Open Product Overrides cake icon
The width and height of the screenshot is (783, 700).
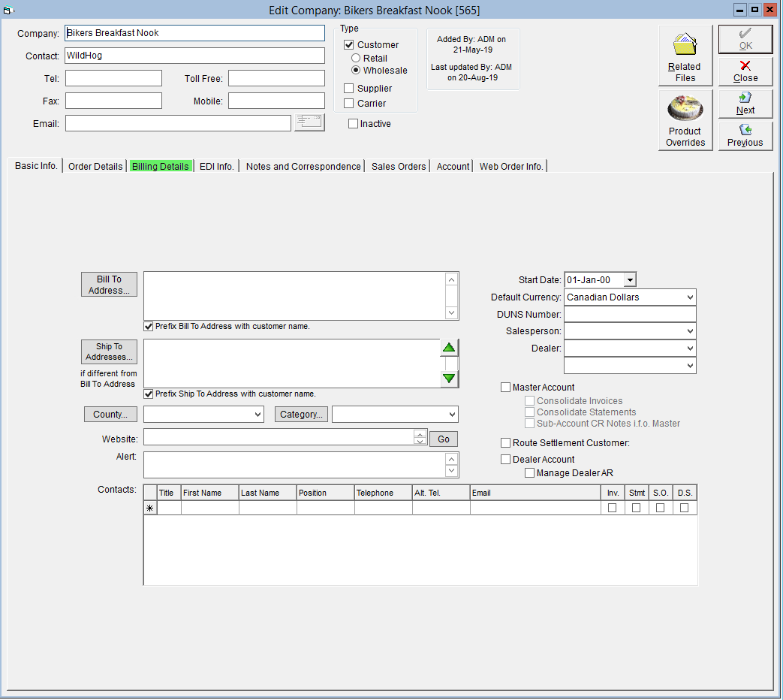click(685, 120)
